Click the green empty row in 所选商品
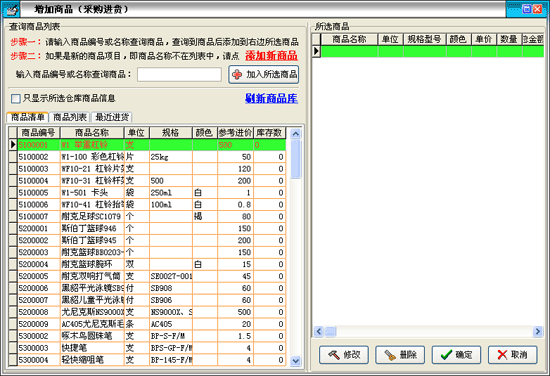 (432, 51)
